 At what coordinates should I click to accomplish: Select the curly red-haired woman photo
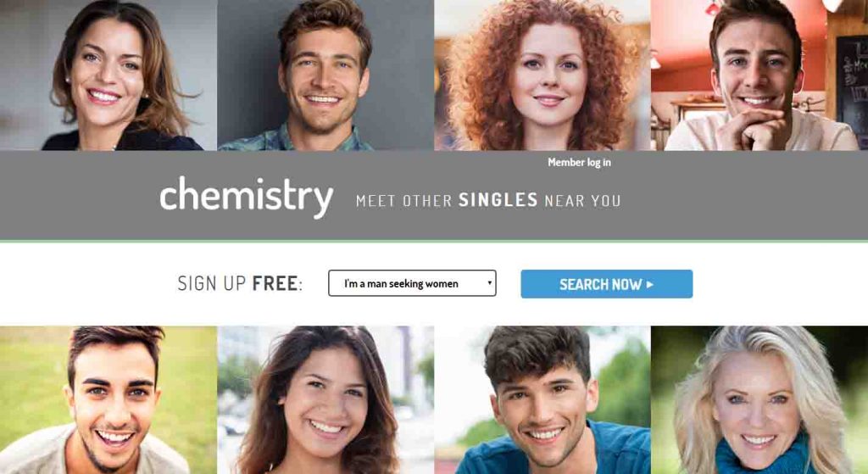pyautogui.click(x=542, y=75)
